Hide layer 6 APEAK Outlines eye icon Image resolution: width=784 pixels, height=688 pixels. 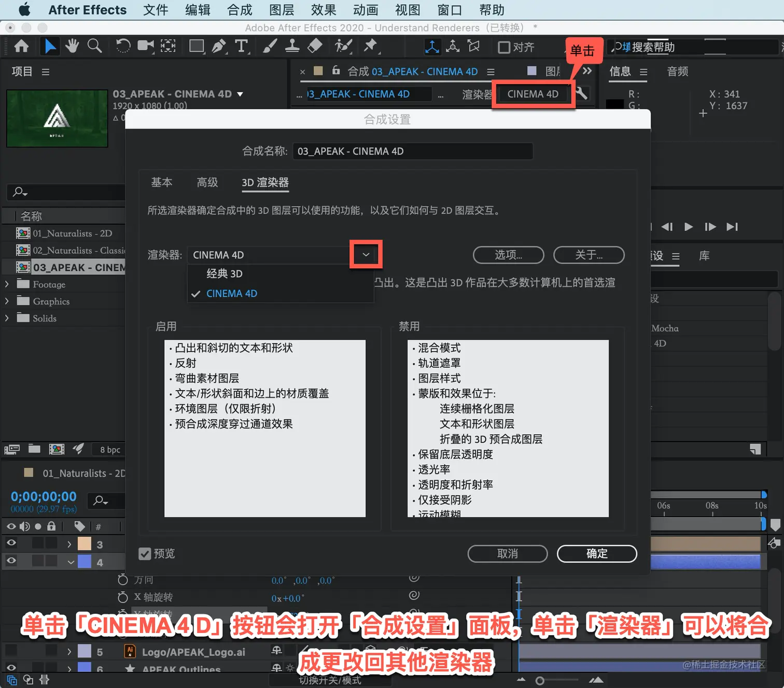click(x=11, y=667)
